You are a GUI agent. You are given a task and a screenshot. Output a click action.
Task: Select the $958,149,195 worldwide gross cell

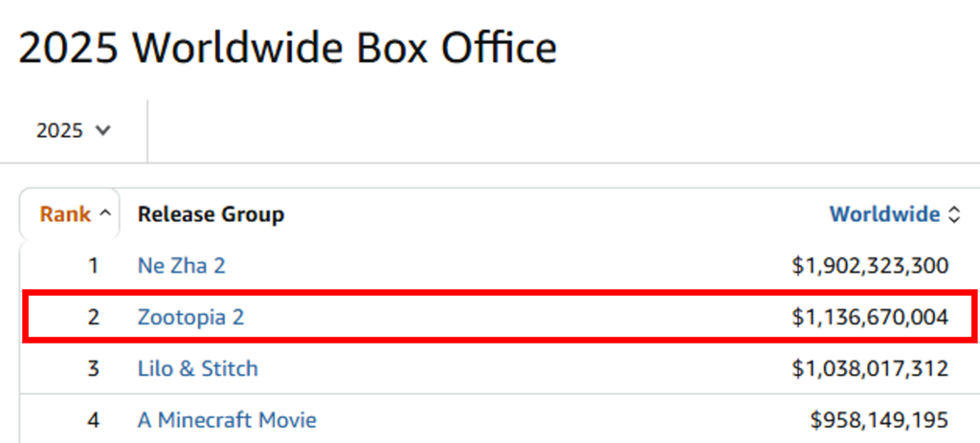point(880,420)
